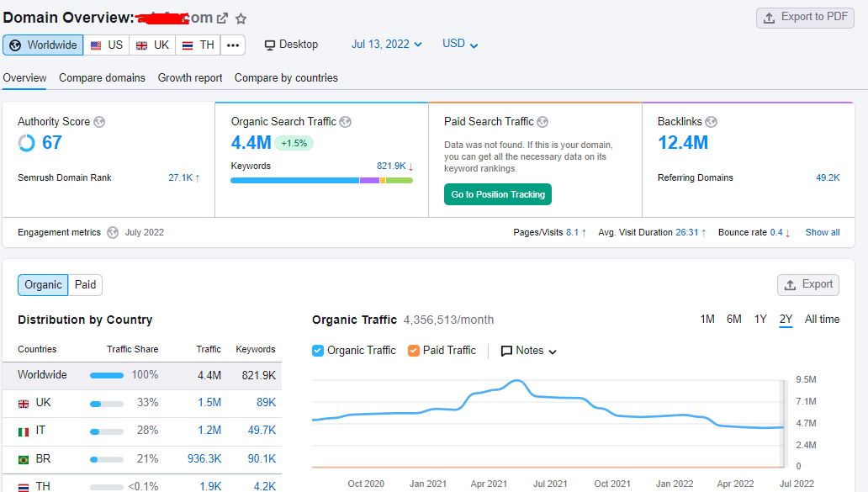Image resolution: width=868 pixels, height=492 pixels.
Task: Open info globe next to Engagement metrics
Action: click(x=113, y=232)
